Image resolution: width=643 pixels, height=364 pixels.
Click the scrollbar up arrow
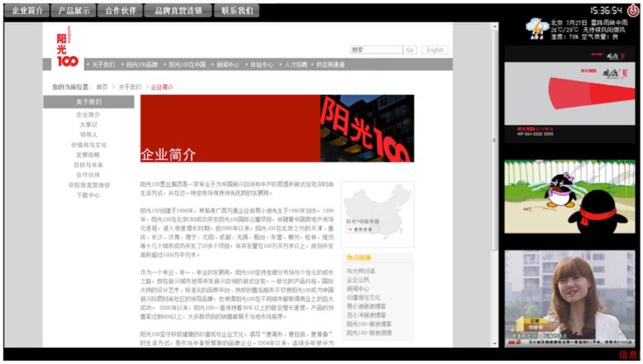493,27
